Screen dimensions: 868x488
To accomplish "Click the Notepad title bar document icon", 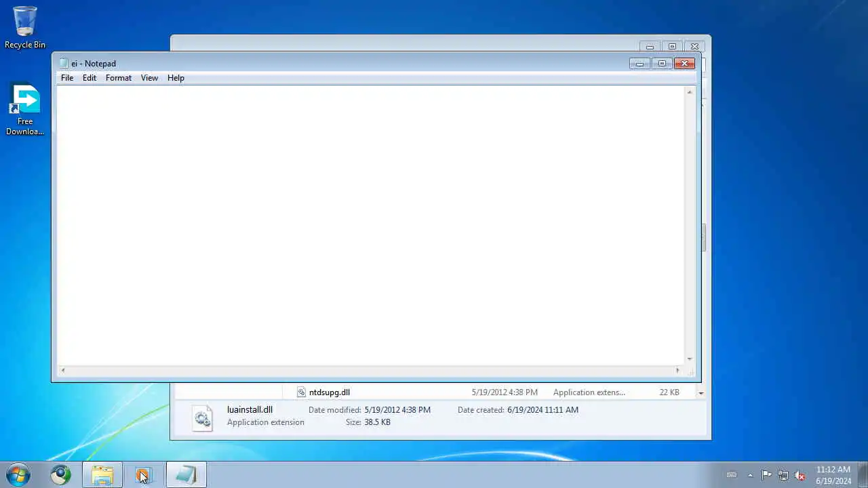I will [64, 64].
